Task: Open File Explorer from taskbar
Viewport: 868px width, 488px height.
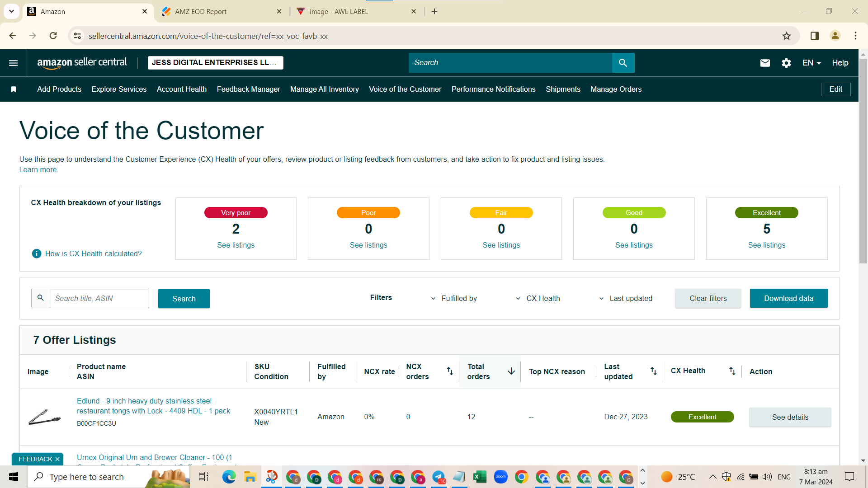Action: tap(250, 477)
